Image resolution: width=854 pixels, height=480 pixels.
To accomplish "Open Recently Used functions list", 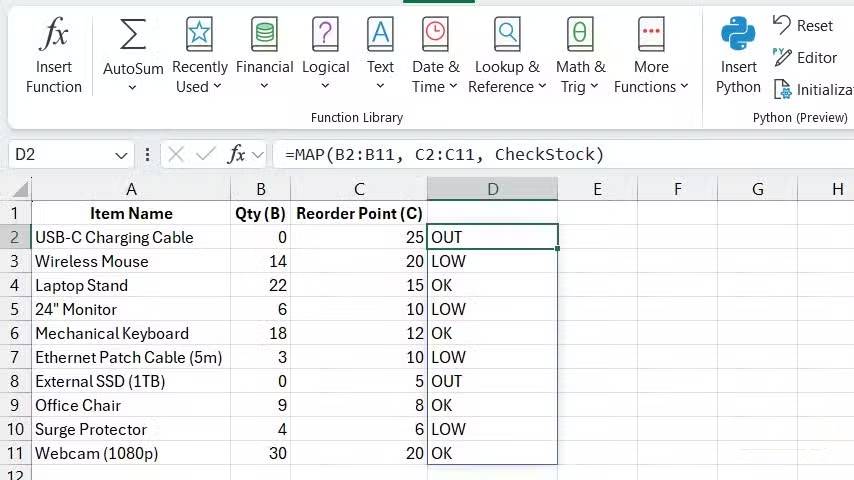I will (x=199, y=55).
